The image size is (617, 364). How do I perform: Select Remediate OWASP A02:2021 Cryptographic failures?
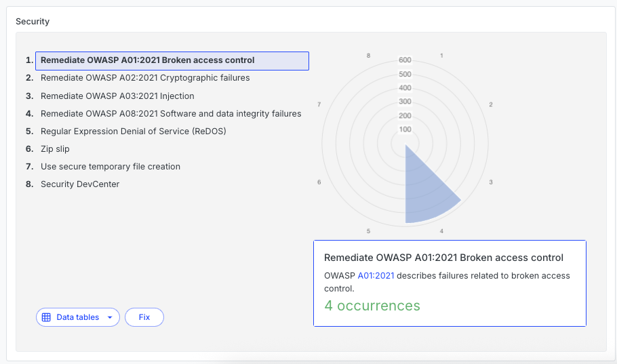click(145, 78)
